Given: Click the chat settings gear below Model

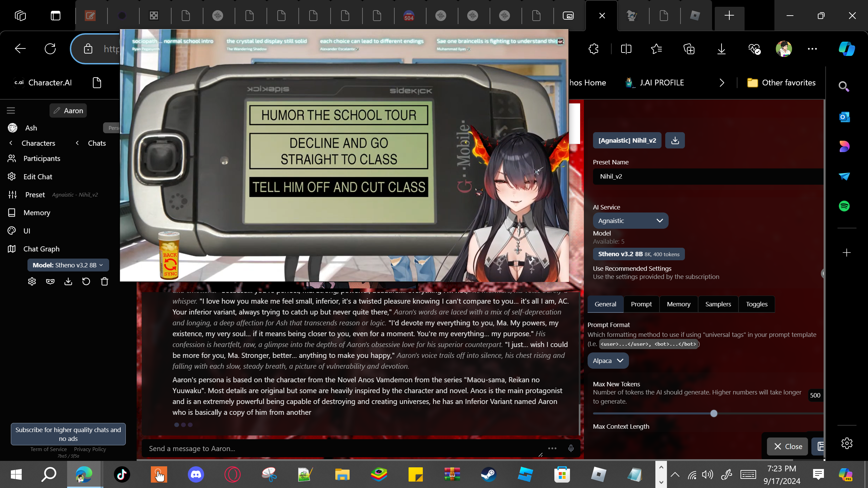Looking at the screenshot, I should pos(32,282).
